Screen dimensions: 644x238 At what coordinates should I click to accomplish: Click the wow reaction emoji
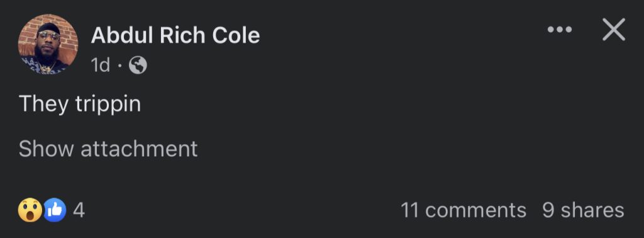coord(30,210)
